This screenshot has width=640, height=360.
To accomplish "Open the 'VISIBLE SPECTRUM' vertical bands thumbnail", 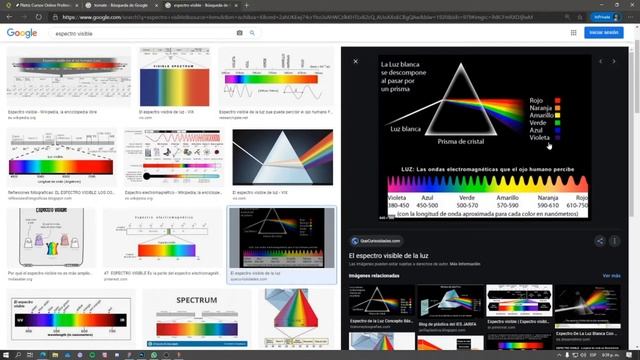I will pyautogui.click(x=174, y=77).
